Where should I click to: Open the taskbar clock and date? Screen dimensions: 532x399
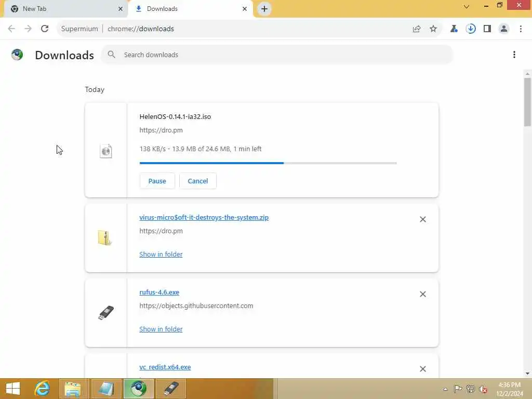[x=509, y=389]
